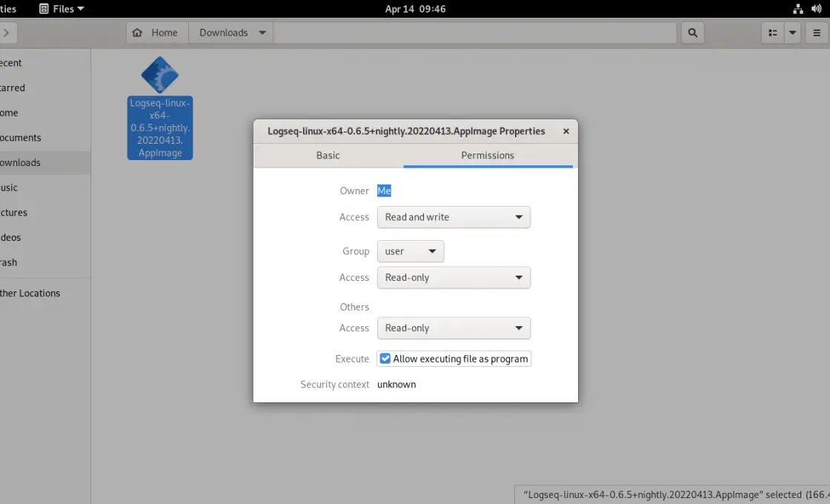Image resolution: width=830 pixels, height=504 pixels.
Task: Close the Properties dialog
Action: (x=566, y=131)
